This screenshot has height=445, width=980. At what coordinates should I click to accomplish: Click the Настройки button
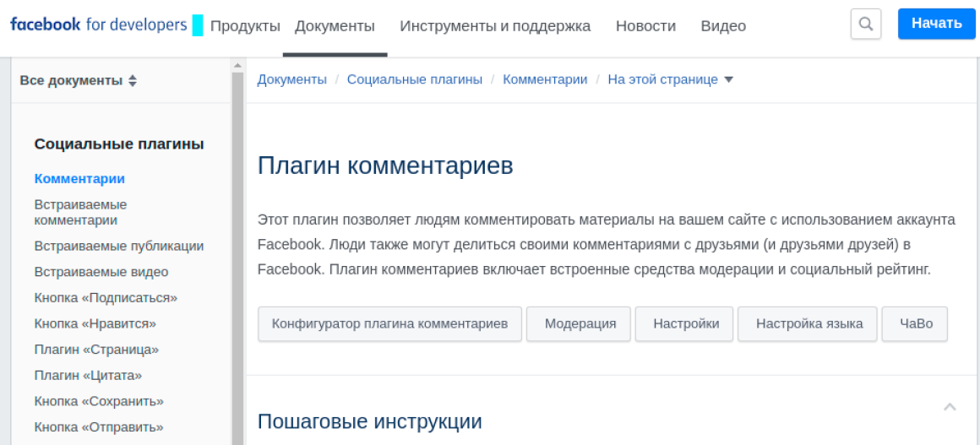(x=686, y=323)
